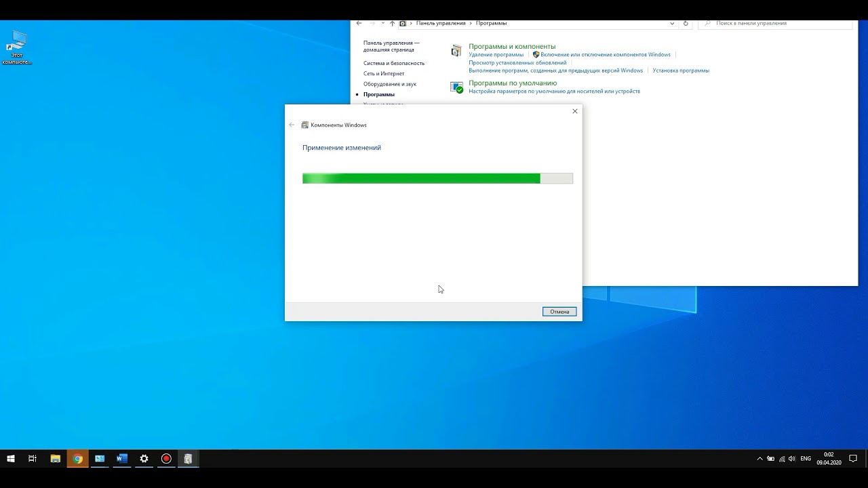Select Система и безопасность in sidebar
The height and width of the screenshot is (488, 868).
394,63
